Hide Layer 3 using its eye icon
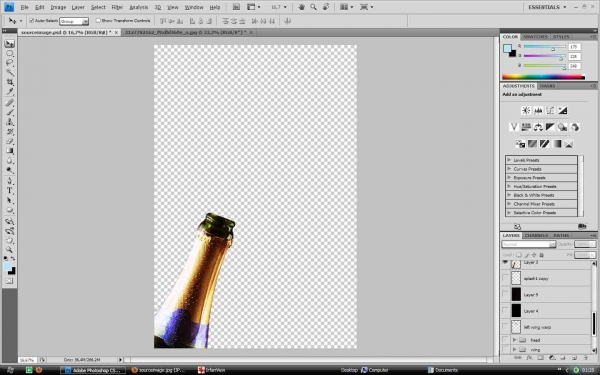 [505, 263]
